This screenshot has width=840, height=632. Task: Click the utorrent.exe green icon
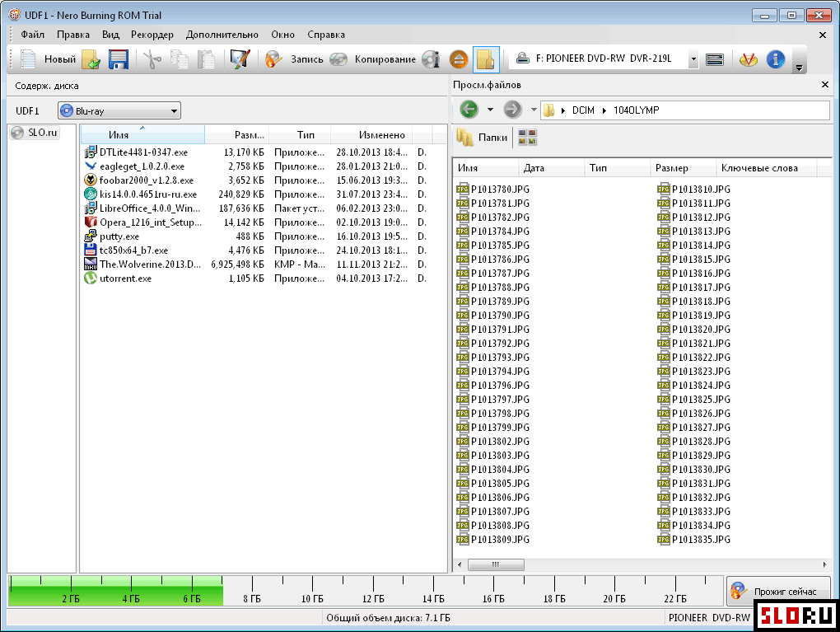tap(91, 278)
